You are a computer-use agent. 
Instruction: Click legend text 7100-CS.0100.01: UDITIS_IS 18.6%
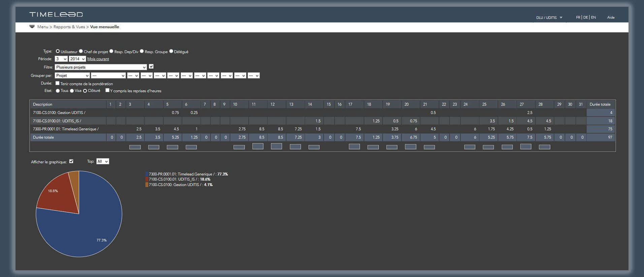180,179
